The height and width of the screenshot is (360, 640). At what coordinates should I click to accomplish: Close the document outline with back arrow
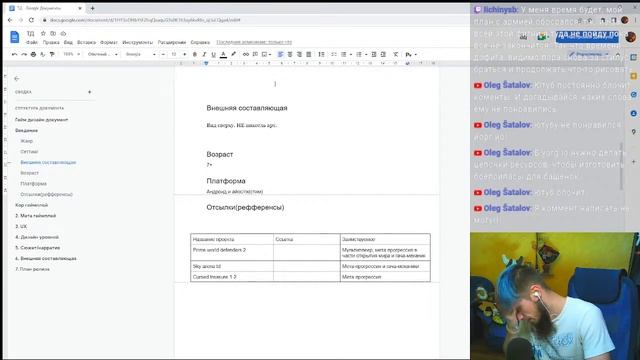[x=17, y=78]
